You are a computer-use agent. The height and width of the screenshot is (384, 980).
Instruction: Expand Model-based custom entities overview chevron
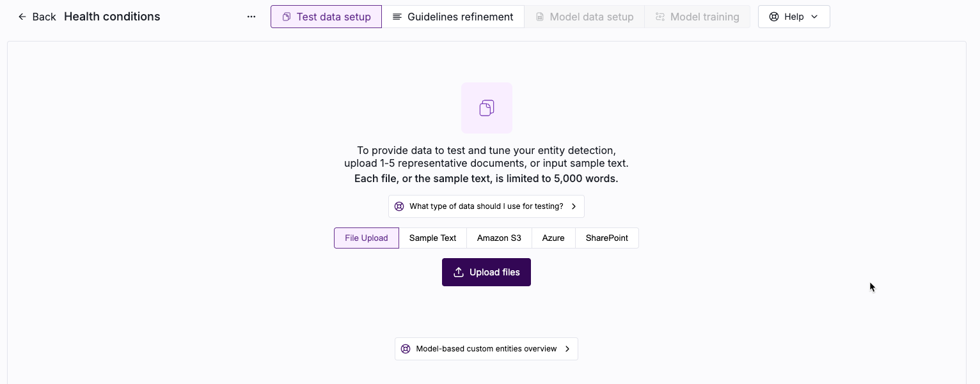coord(567,349)
